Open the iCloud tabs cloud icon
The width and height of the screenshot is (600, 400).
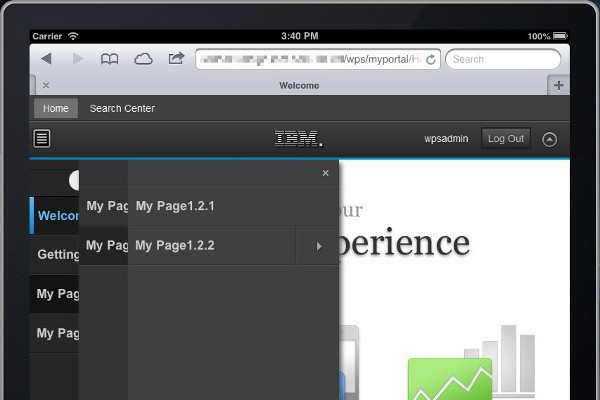142,59
